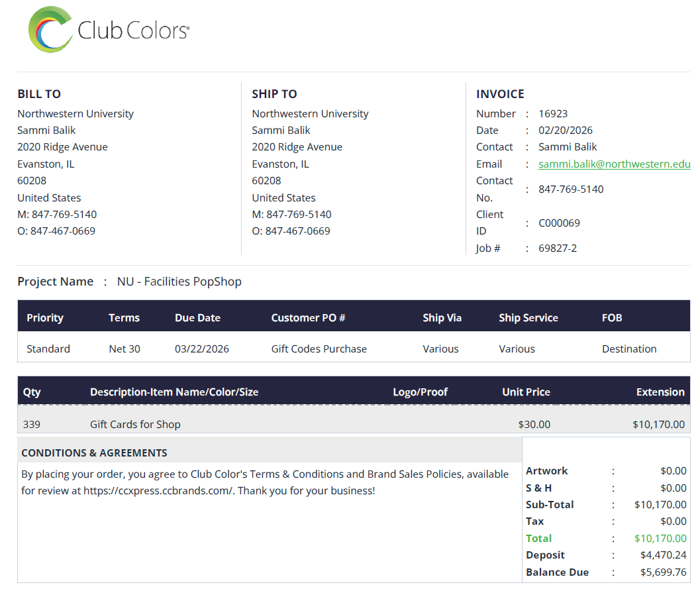The width and height of the screenshot is (700, 591).
Task: Click the Priority column header
Action: pos(44,317)
